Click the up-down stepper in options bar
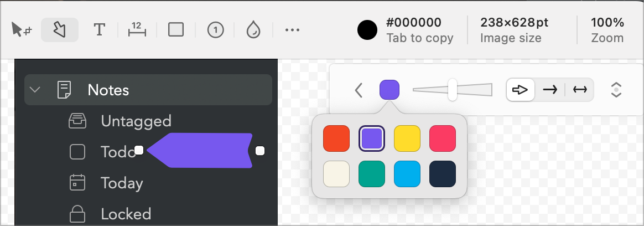 (x=616, y=90)
